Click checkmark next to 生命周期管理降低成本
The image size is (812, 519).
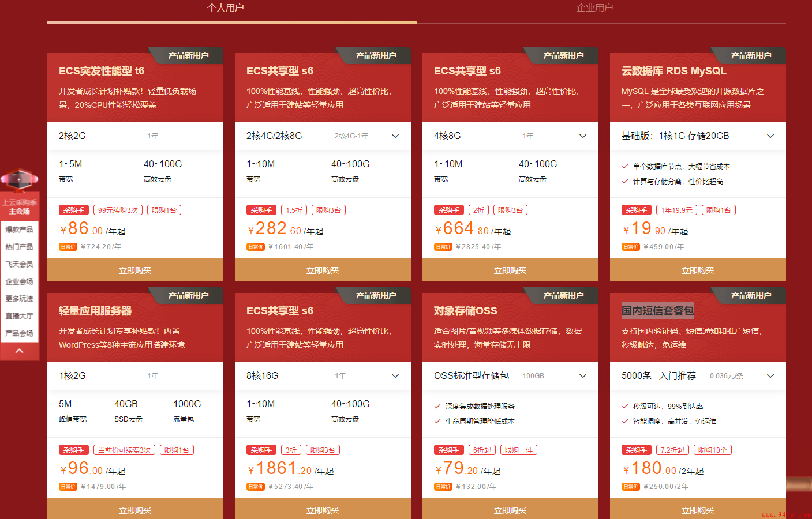coord(437,422)
